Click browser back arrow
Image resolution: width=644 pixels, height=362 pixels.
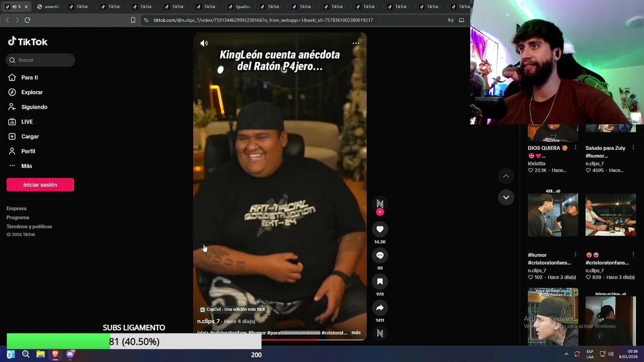tap(7, 20)
